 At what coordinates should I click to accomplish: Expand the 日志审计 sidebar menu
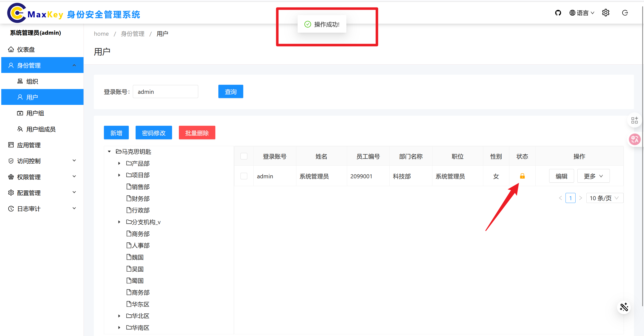tap(28, 208)
